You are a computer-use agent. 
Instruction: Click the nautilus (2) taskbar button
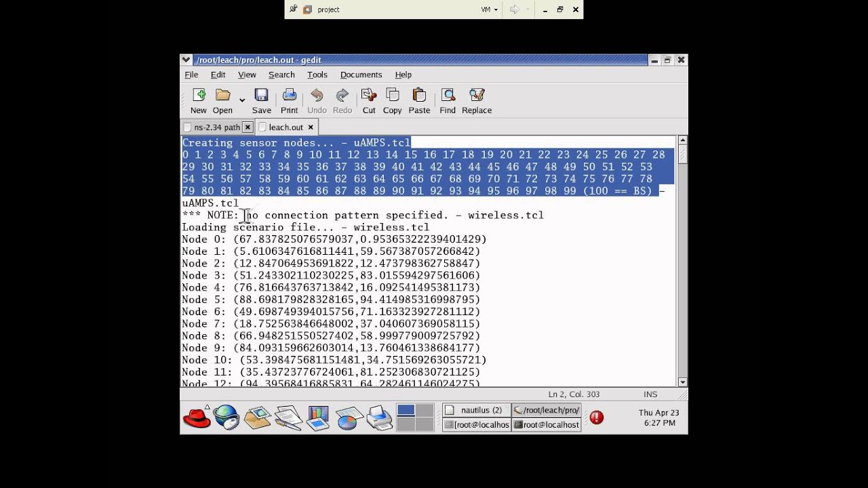(x=475, y=410)
